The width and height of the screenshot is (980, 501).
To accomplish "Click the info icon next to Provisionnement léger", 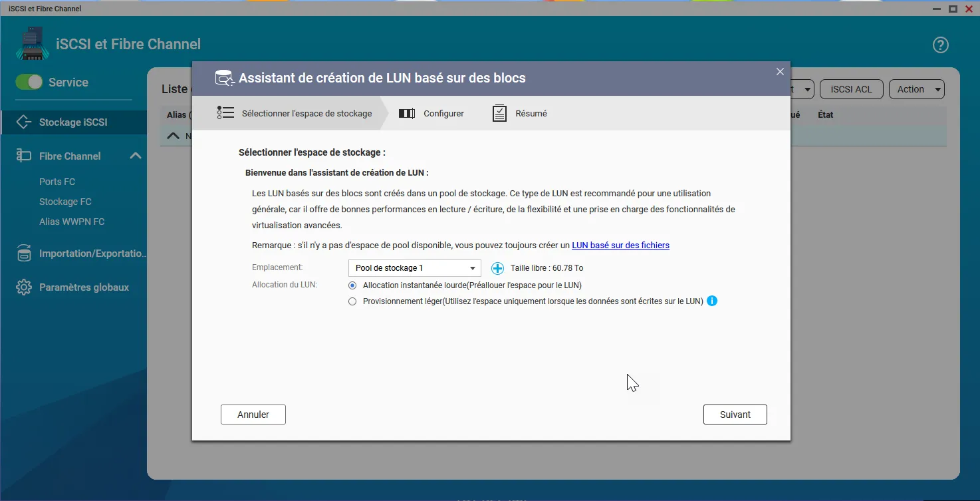I will (712, 301).
